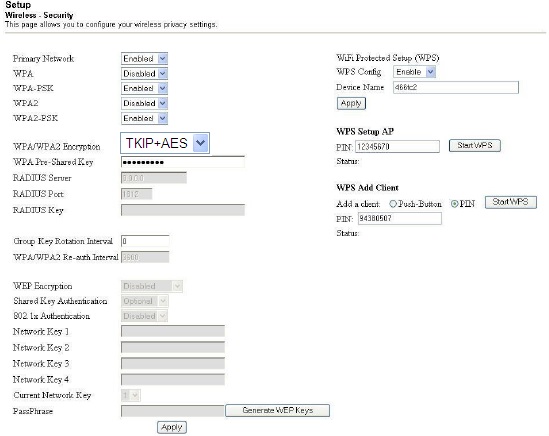
Task: Open the WPA2 dropdown menu
Action: click(144, 103)
